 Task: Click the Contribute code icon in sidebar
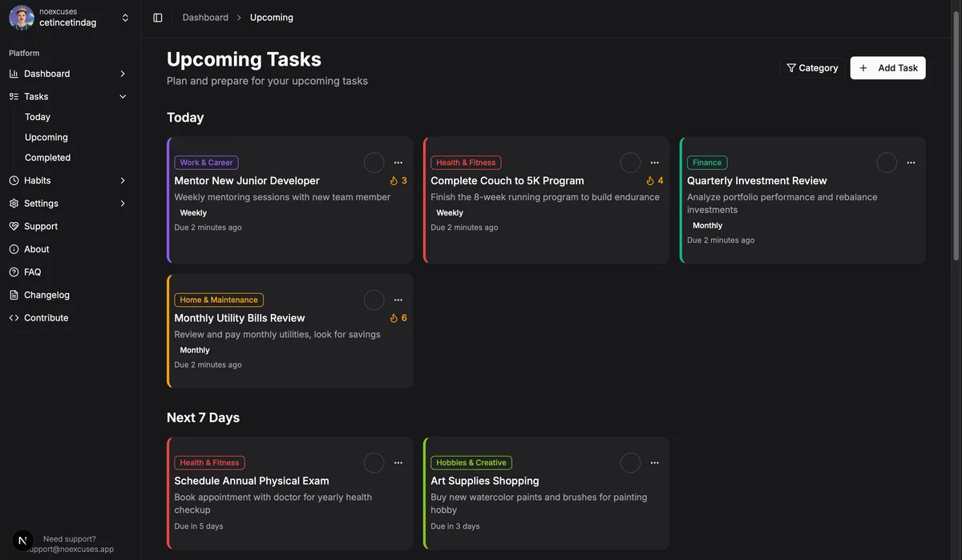pos(14,318)
